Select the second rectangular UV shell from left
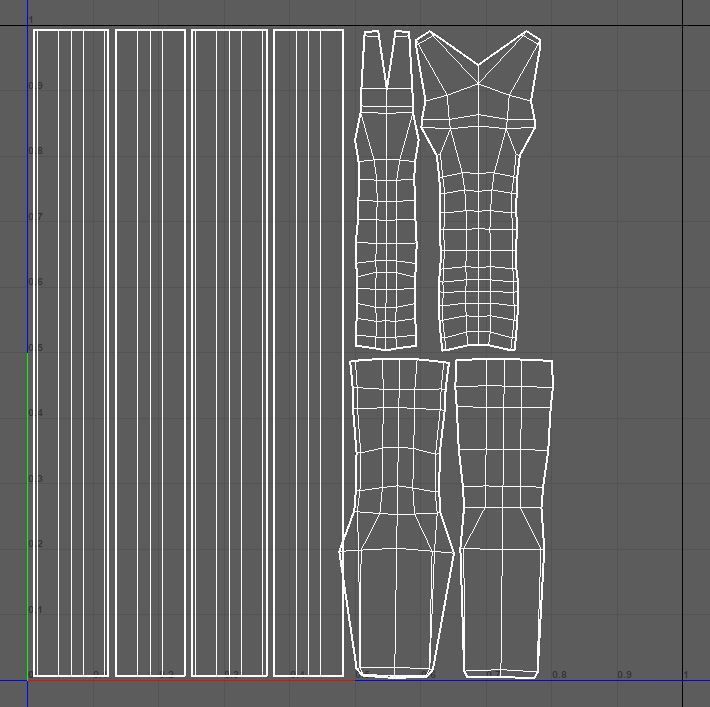Screen dimensions: 710x707 coord(150,353)
